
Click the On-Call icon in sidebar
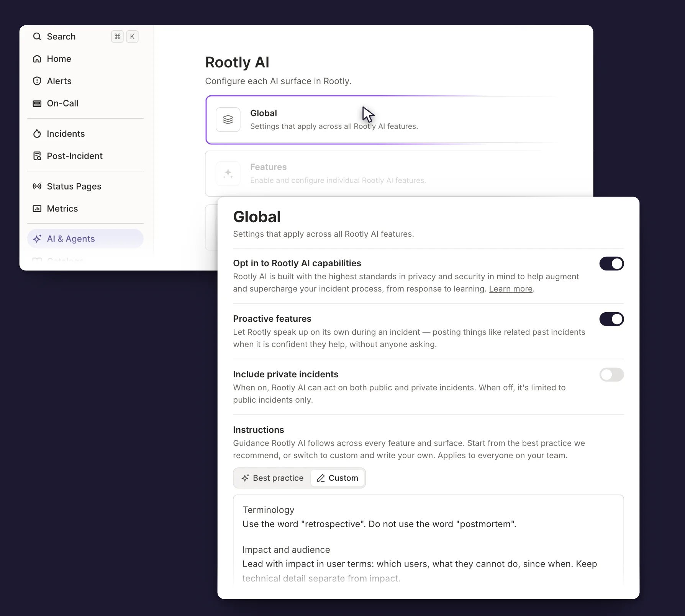(37, 103)
